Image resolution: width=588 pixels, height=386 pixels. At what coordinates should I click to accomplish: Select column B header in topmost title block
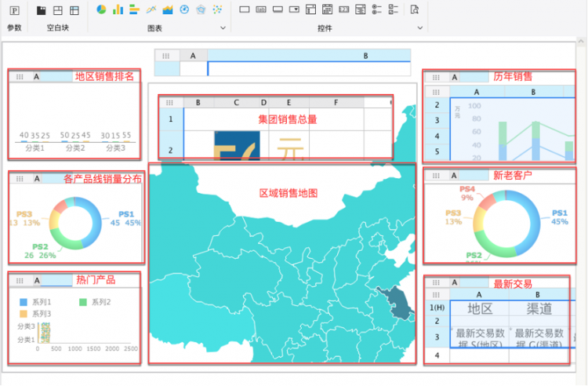tap(309, 56)
